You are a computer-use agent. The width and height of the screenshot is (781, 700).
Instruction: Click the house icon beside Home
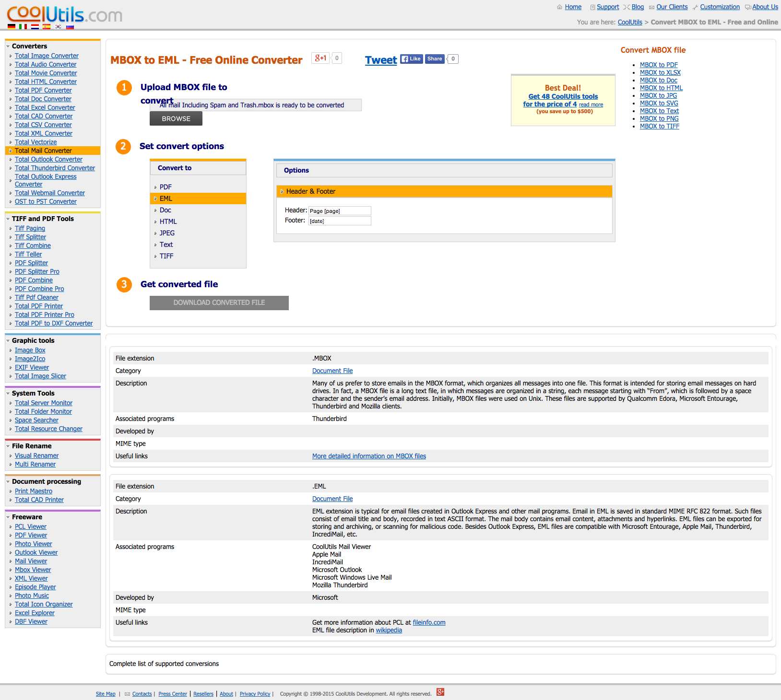[559, 7]
